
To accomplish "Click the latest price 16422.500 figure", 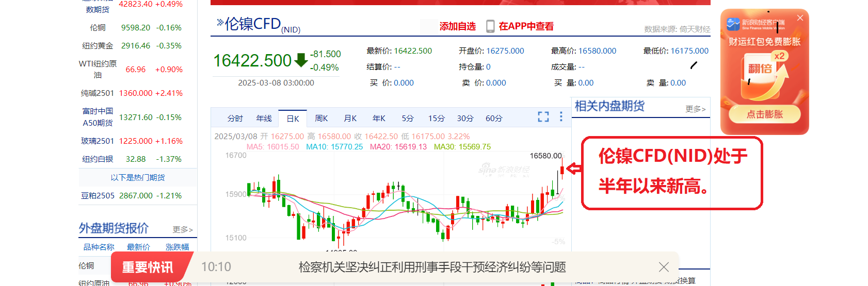I will 252,61.
